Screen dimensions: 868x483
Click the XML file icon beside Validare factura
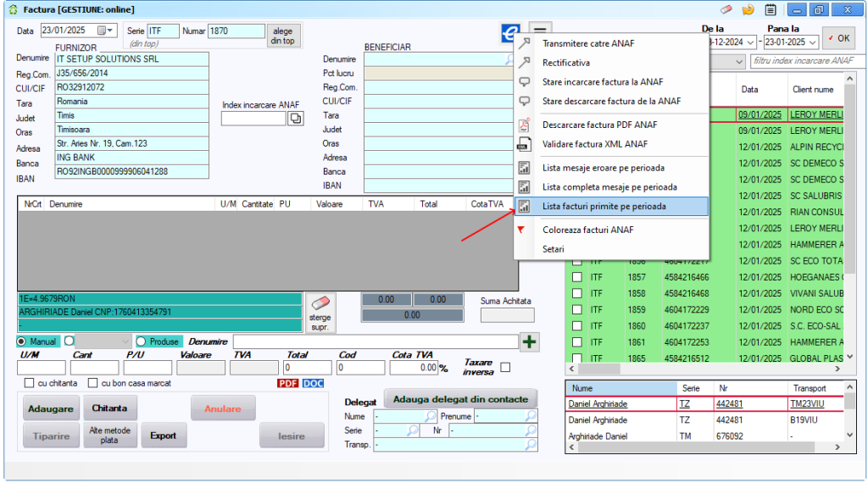[x=524, y=144]
